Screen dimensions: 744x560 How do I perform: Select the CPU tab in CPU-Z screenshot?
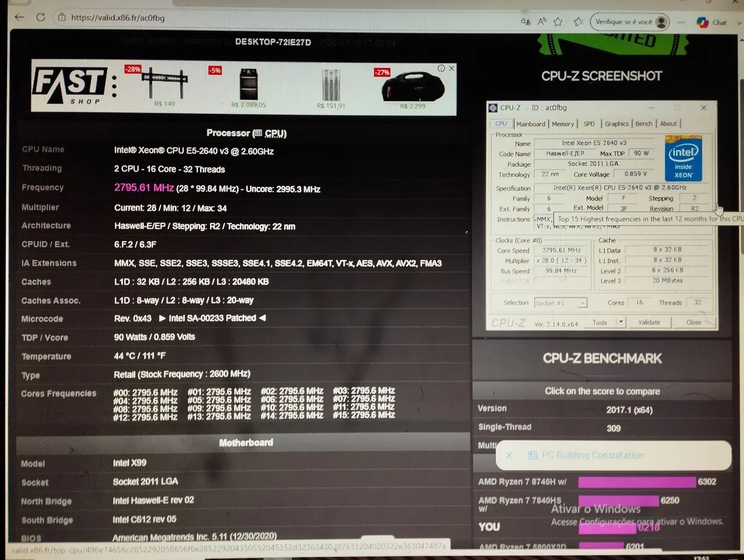[501, 124]
